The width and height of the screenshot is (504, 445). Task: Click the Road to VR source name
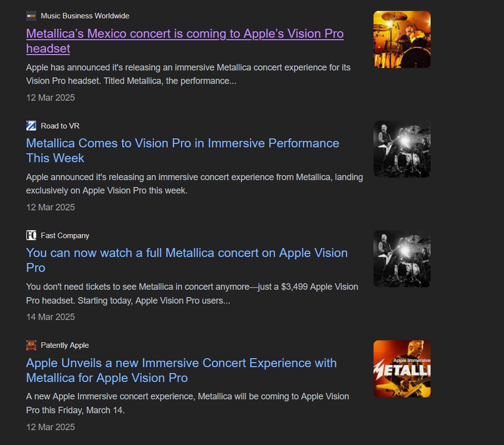click(60, 126)
